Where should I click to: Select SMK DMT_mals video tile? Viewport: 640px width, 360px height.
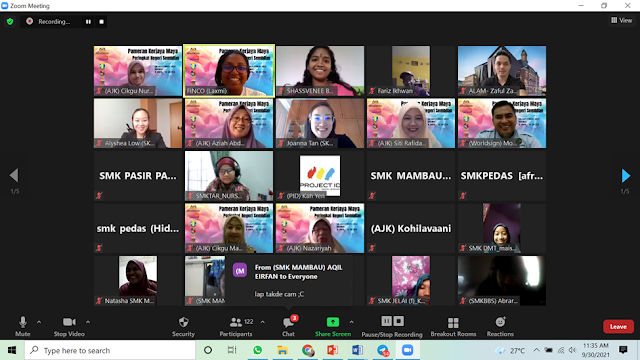pos(502,228)
